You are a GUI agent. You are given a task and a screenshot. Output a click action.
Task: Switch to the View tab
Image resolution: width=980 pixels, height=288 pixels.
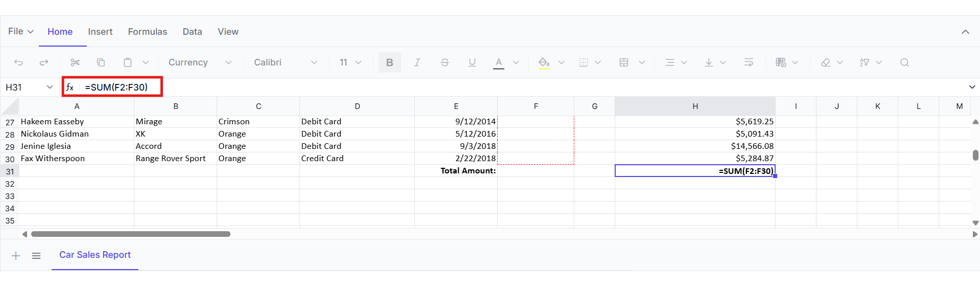[228, 32]
